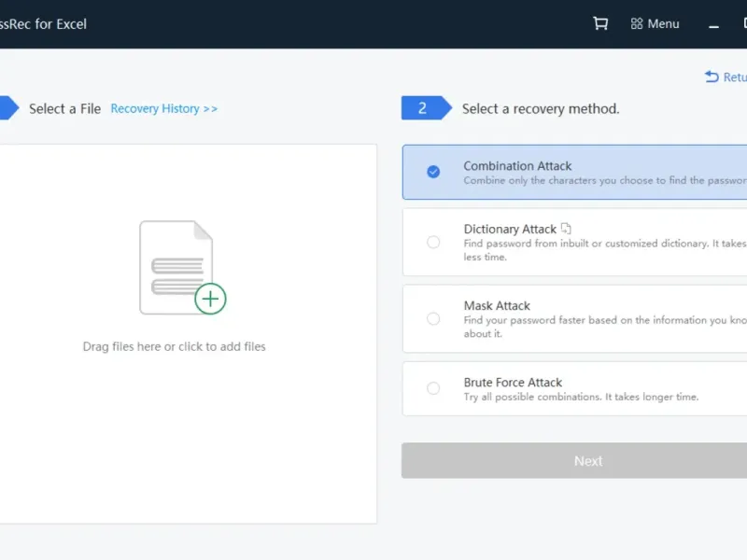
Task: Click the 'Select a File' step label
Action: pos(64,109)
